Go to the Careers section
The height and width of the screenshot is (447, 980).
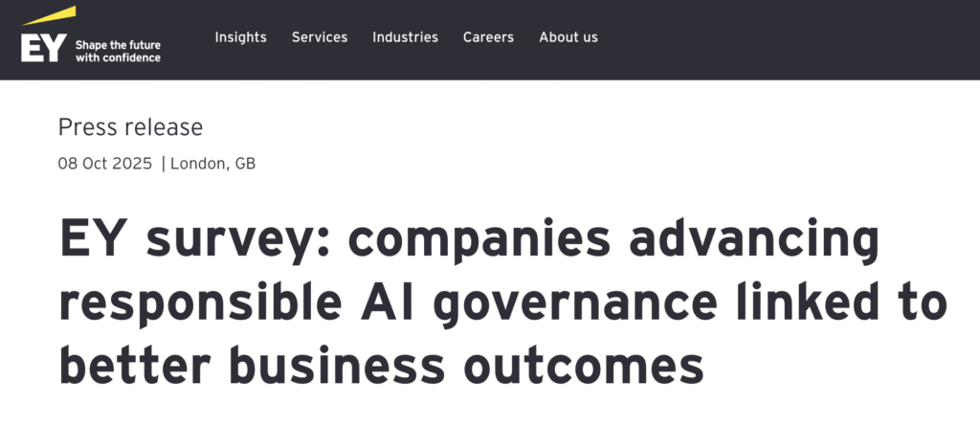click(488, 37)
